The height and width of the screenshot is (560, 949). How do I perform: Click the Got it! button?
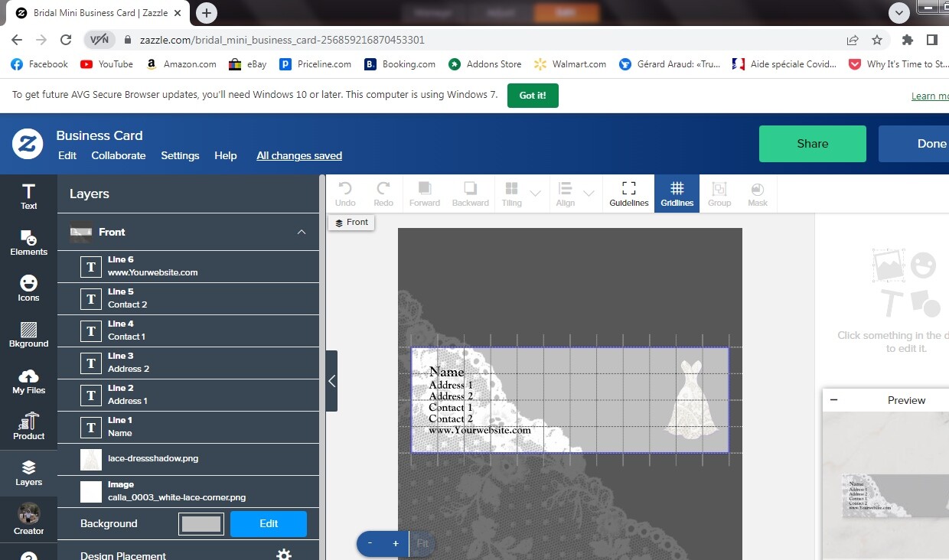[533, 96]
